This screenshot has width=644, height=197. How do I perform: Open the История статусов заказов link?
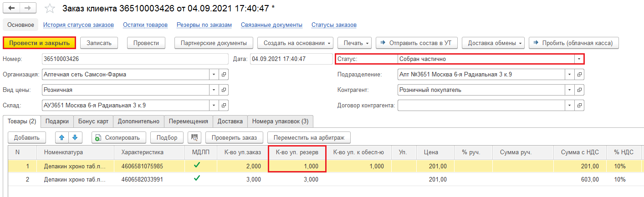78,25
